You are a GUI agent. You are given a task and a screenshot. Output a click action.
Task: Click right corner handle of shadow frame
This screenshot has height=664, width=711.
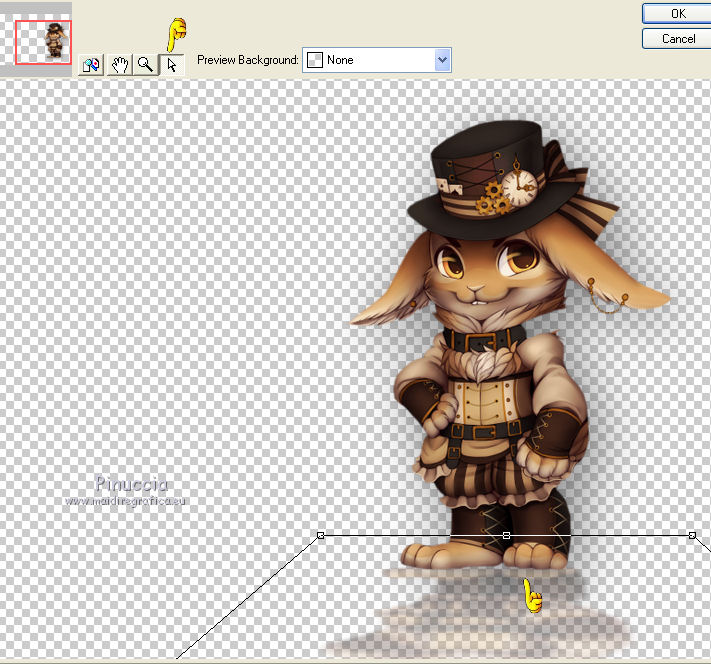(692, 536)
